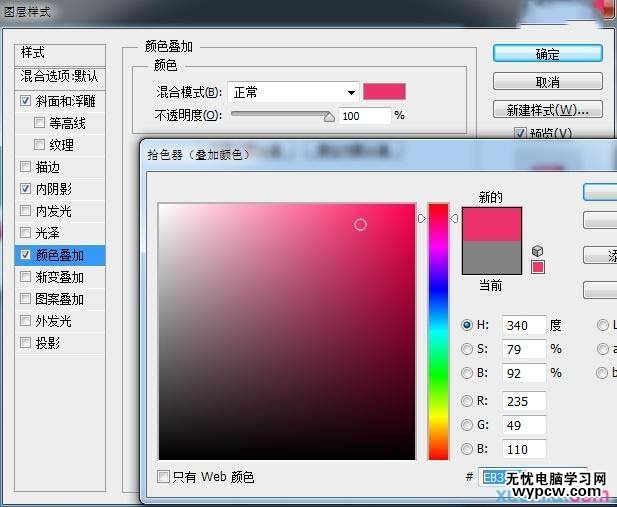The width and height of the screenshot is (617, 507).
Task: Toggle 颜色叠加 checkbox
Action: pyautogui.click(x=25, y=255)
